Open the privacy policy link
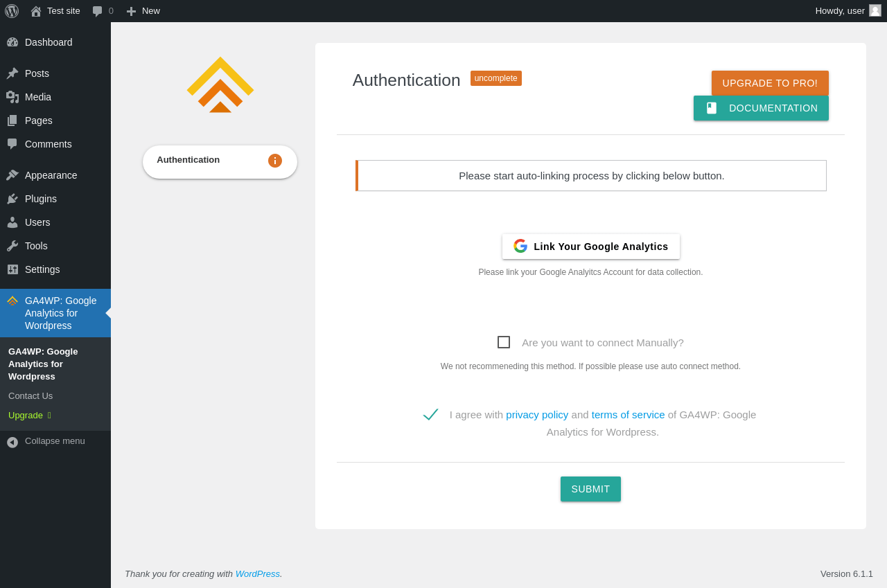This screenshot has width=887, height=588. 537,415
